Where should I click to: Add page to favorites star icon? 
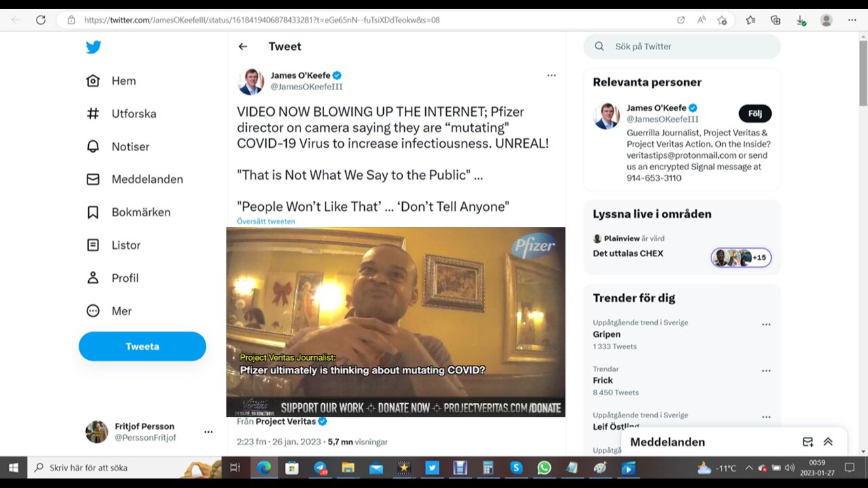722,20
